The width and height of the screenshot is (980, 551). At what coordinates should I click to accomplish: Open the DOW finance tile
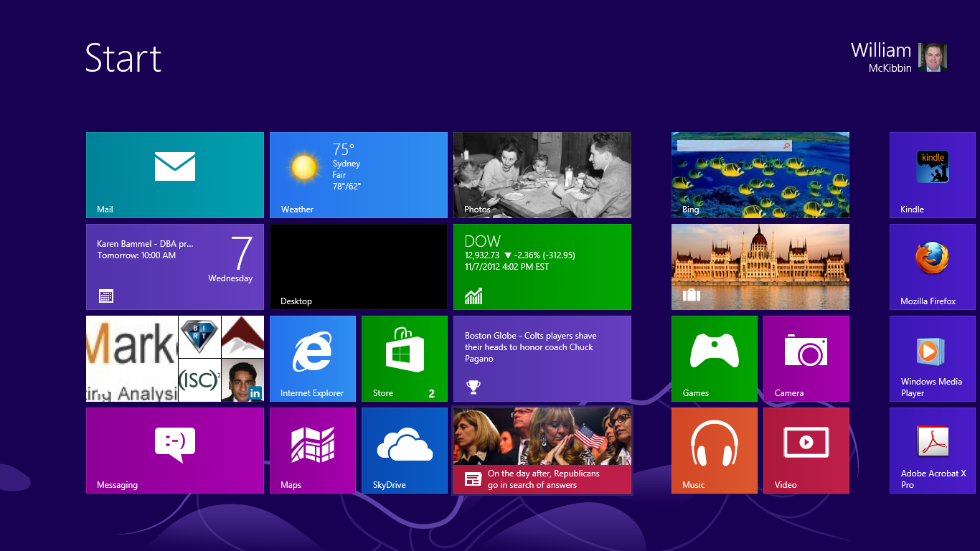pos(542,266)
